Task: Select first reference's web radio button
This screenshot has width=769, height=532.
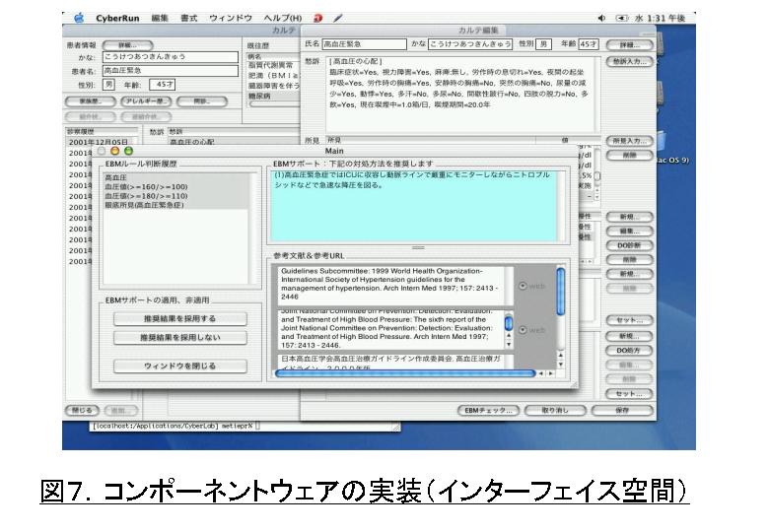Action: point(523,286)
